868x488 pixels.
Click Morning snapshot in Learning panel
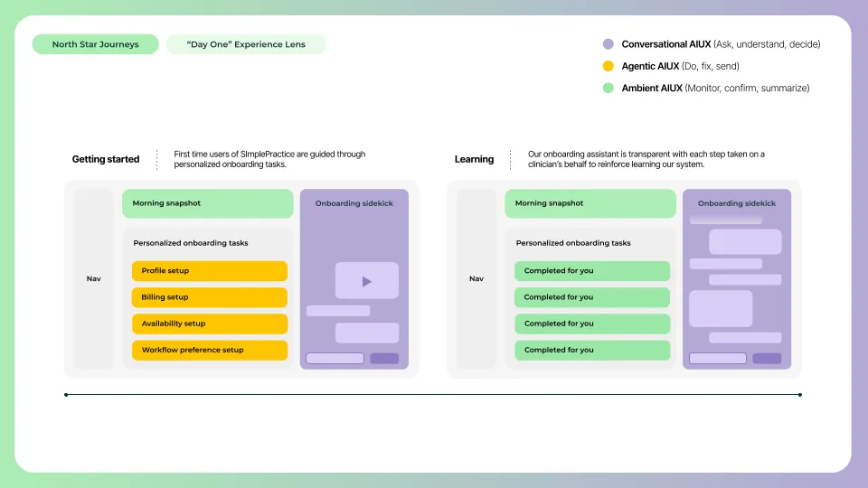[x=590, y=203]
